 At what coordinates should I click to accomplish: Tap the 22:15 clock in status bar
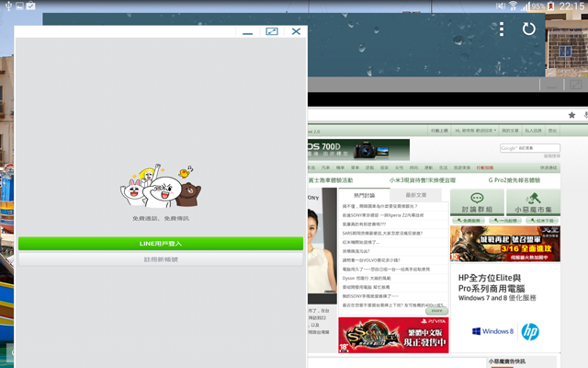[571, 6]
